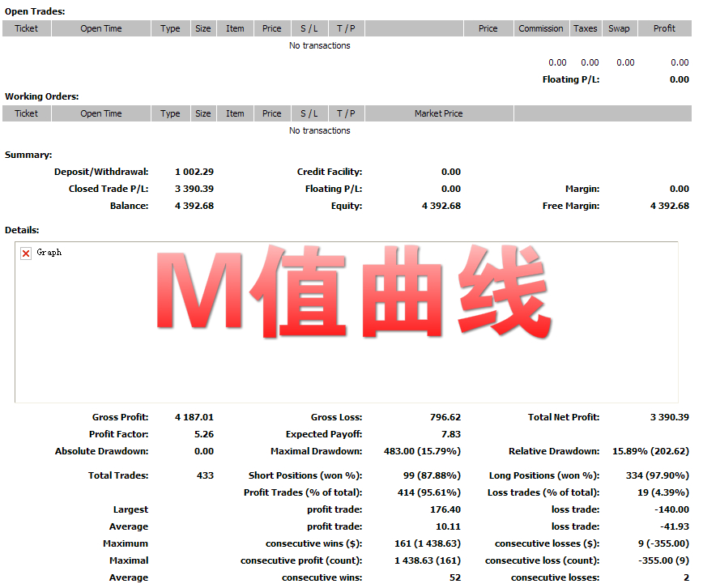The width and height of the screenshot is (703, 588).
Task: Click the Taxes column header
Action: (x=585, y=28)
